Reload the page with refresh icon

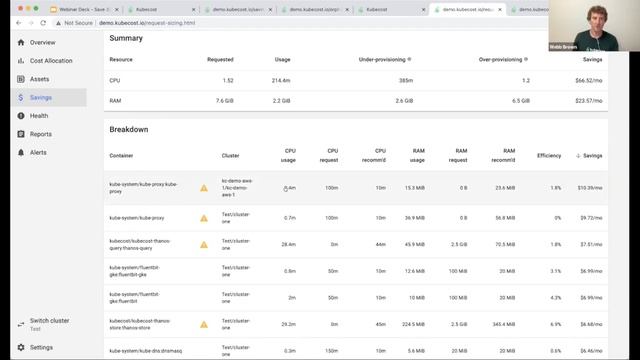tap(43, 23)
